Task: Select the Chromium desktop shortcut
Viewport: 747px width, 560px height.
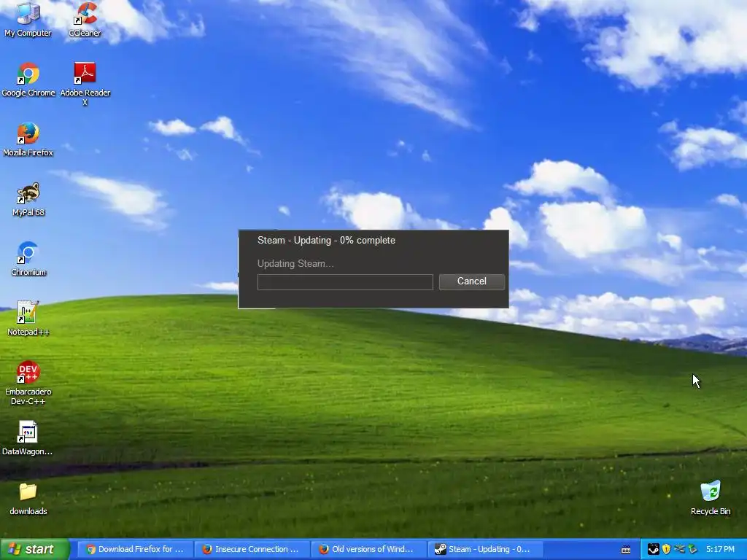Action: [x=28, y=260]
